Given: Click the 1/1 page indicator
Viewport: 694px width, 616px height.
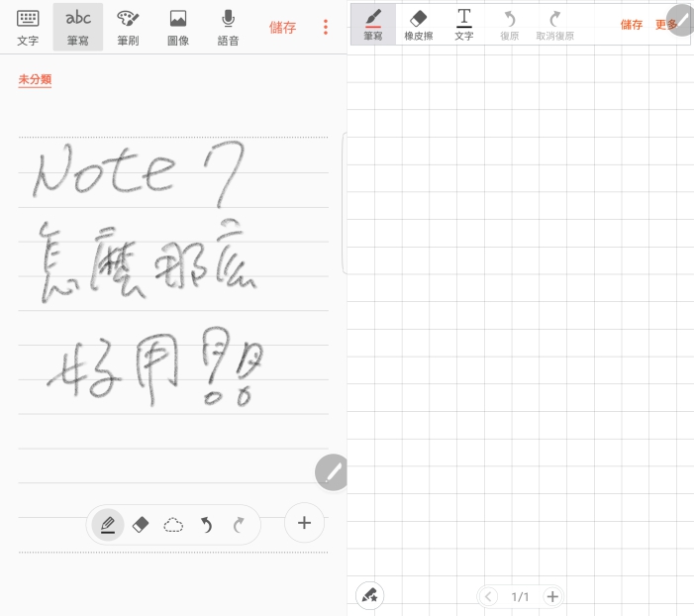Looking at the screenshot, I should (x=520, y=596).
